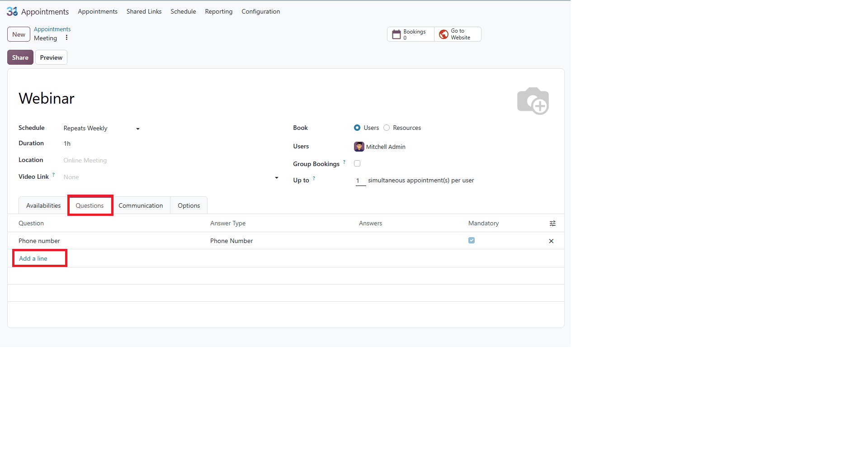This screenshot has height=467, width=868.
Task: Click the Go to Website globe icon
Action: click(x=444, y=34)
